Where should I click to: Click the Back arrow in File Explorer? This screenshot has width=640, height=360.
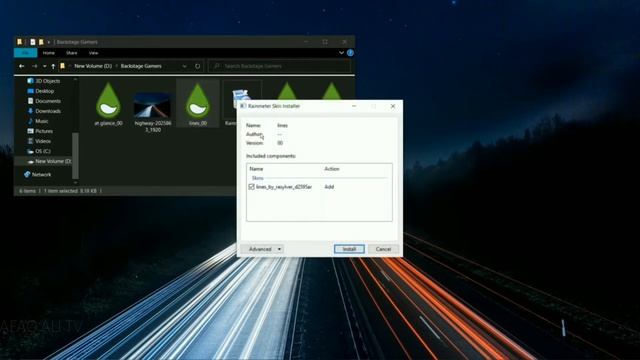(22, 66)
